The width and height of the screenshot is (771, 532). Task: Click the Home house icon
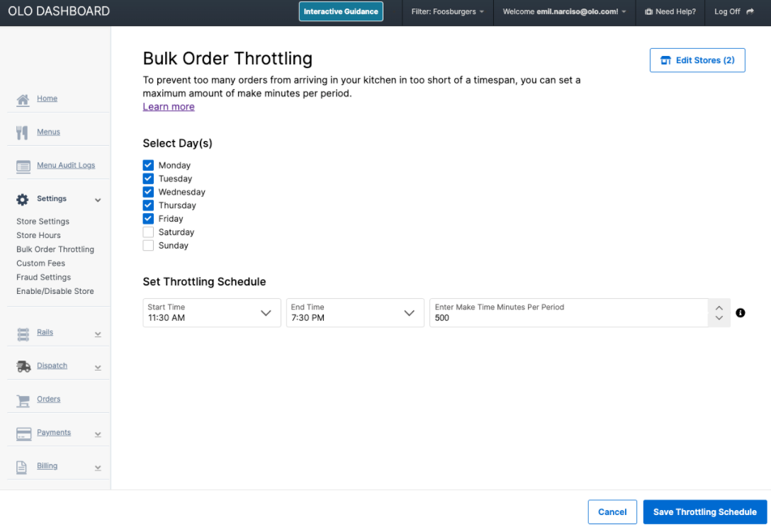click(x=23, y=100)
